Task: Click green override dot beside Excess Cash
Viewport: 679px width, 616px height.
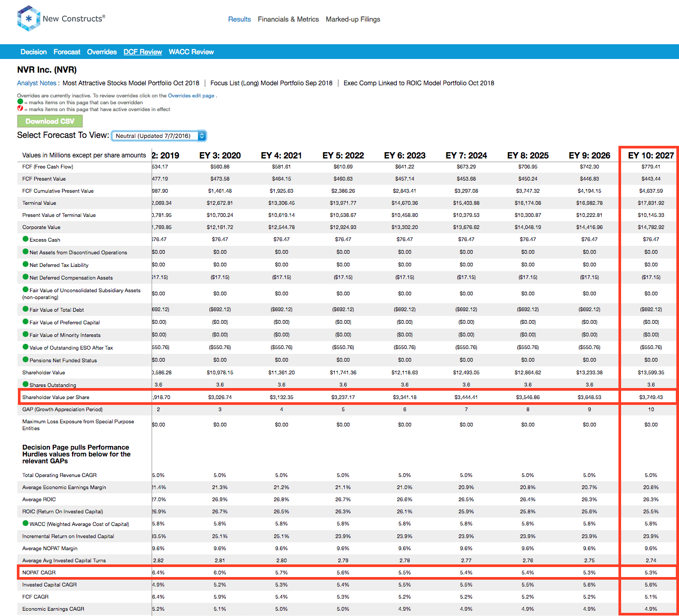Action: tap(25, 239)
